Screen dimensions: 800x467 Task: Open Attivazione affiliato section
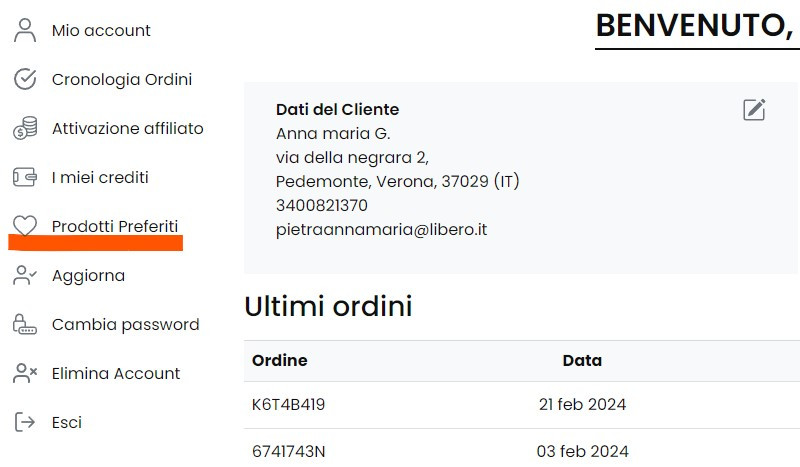(128, 128)
